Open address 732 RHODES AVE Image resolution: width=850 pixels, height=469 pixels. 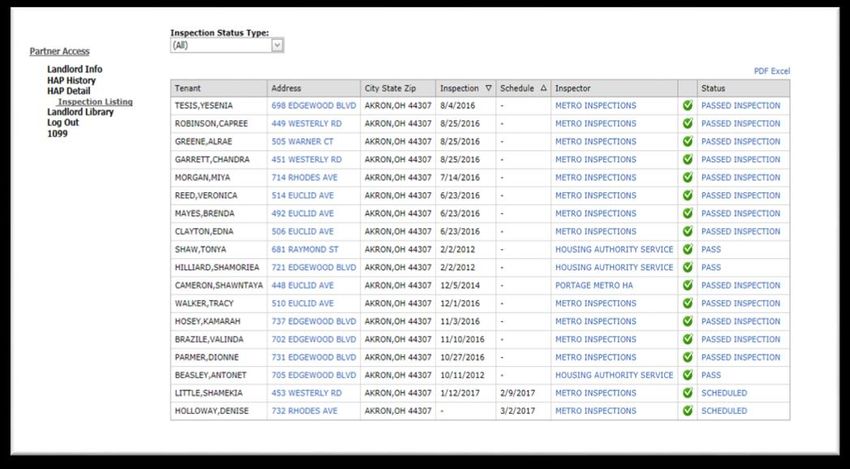tap(305, 410)
